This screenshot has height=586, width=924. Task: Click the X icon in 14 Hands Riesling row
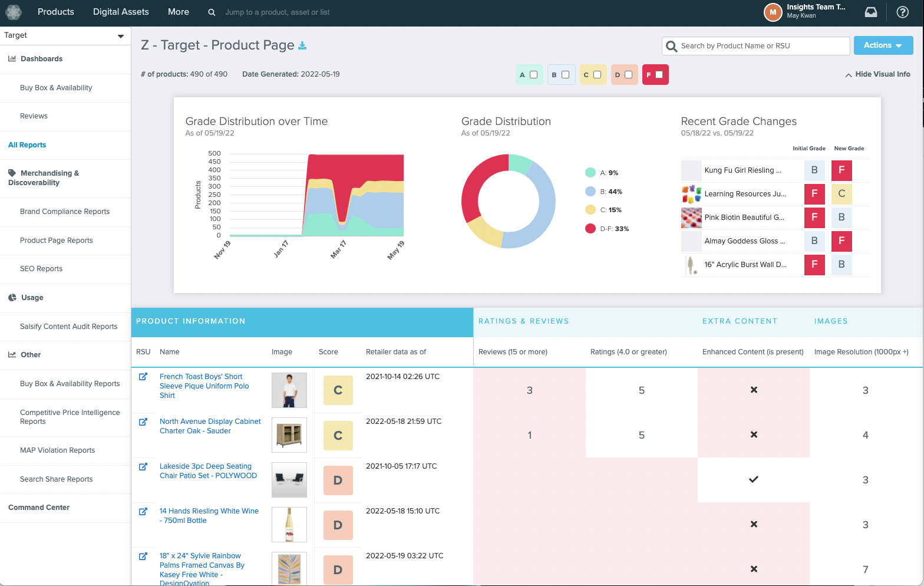(754, 524)
